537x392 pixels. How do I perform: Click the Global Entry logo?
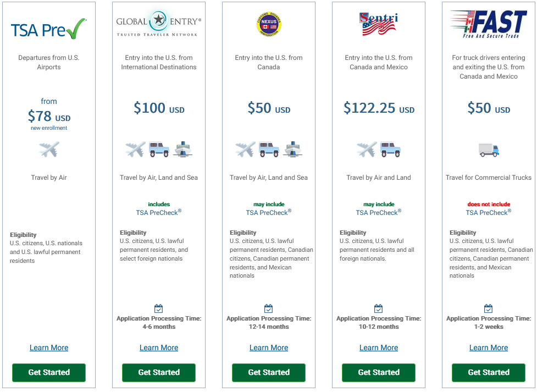point(158,19)
